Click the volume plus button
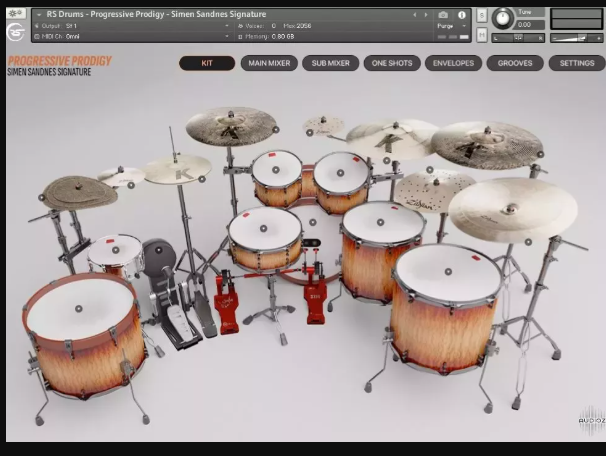 (x=599, y=38)
